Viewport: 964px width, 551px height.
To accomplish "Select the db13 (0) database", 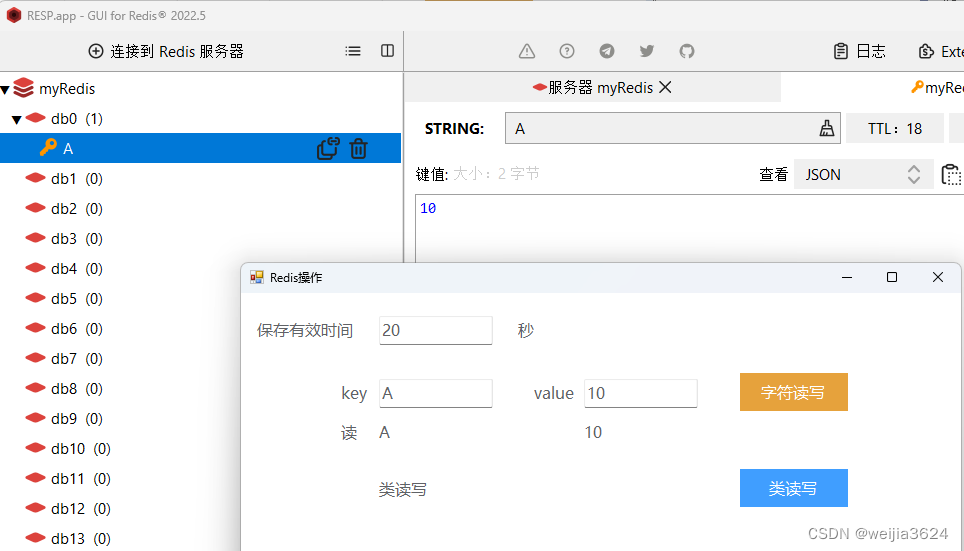I will [x=81, y=538].
